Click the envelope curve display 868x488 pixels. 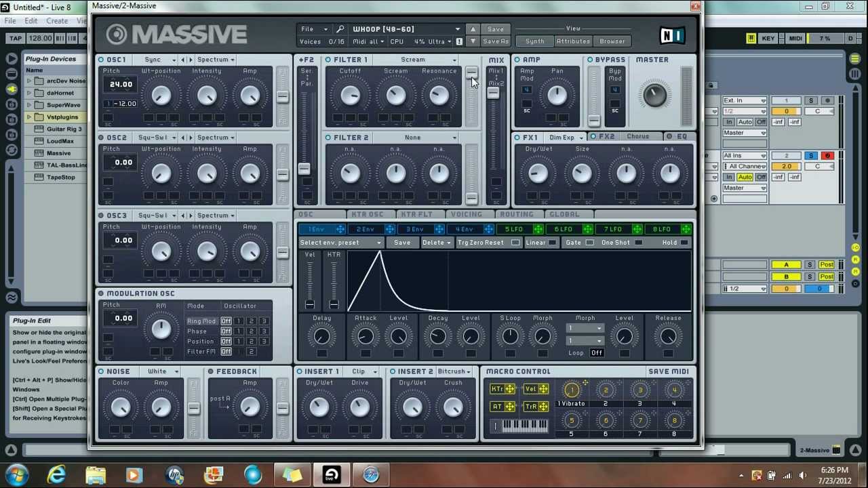519,281
